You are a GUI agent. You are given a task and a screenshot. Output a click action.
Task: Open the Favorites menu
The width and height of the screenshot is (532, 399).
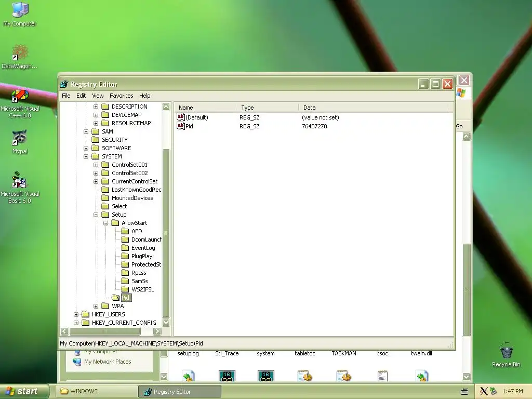pyautogui.click(x=121, y=96)
